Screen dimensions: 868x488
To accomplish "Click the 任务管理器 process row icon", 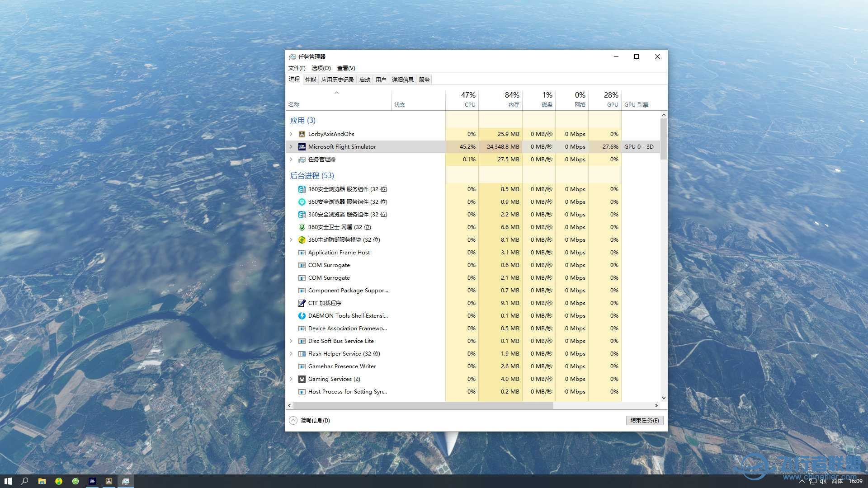I will click(302, 160).
